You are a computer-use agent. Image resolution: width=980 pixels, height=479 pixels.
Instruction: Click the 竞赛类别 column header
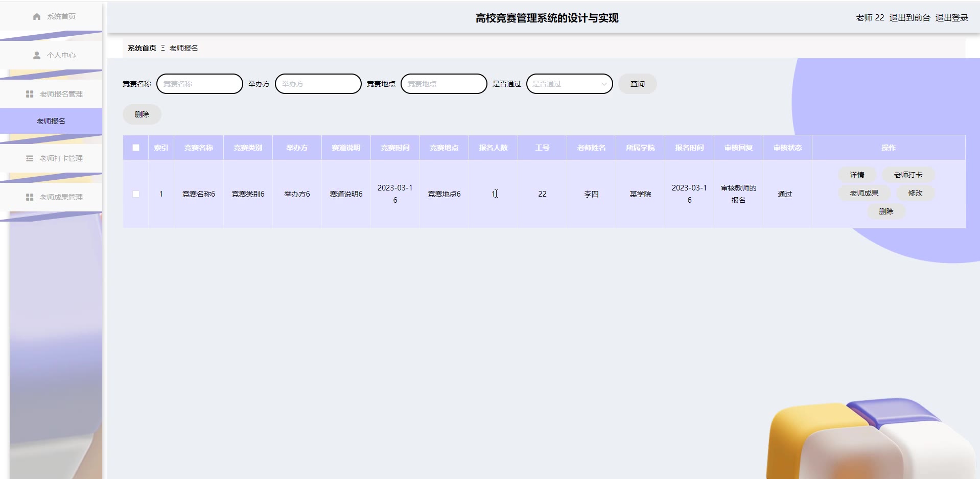coord(248,148)
